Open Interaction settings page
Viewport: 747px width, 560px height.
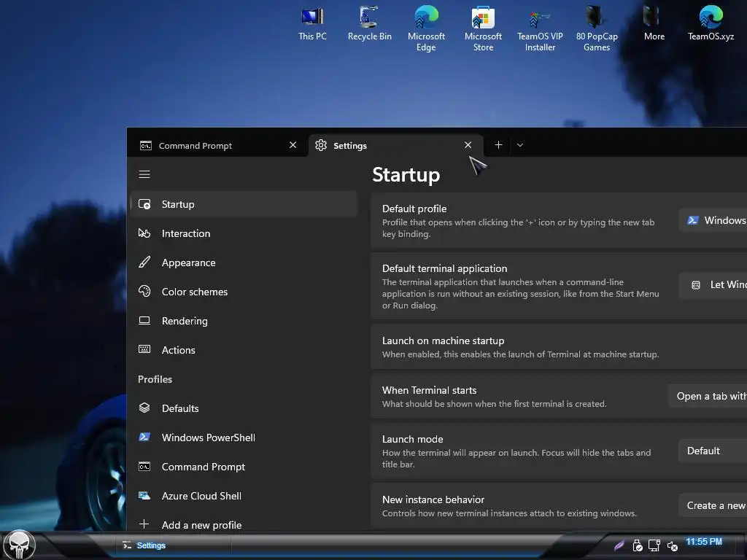(x=244, y=233)
